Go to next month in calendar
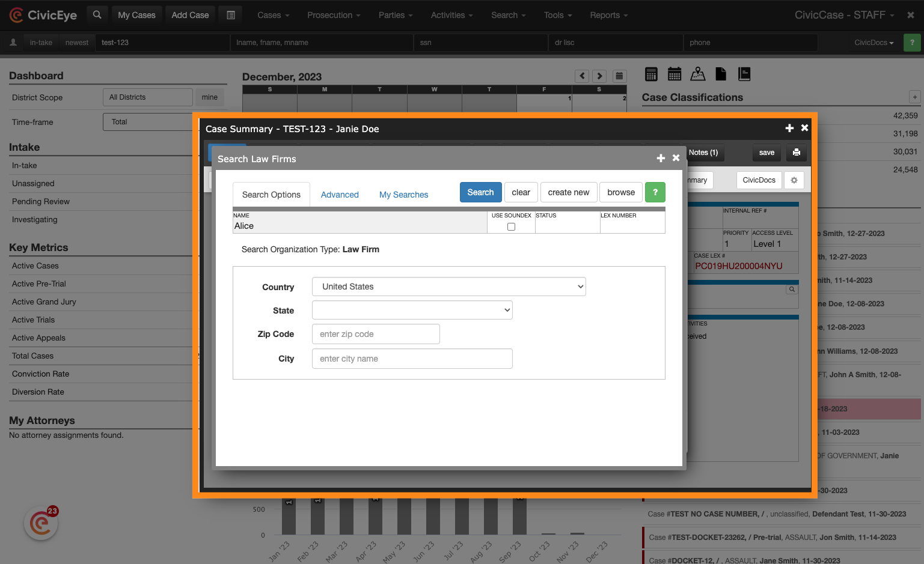This screenshot has width=924, height=564. [x=599, y=76]
